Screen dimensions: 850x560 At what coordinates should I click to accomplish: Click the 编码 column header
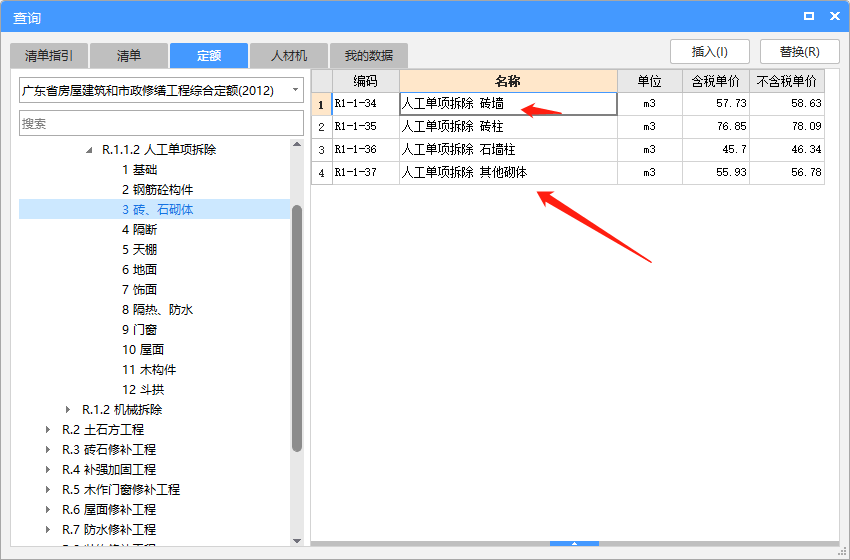click(365, 81)
